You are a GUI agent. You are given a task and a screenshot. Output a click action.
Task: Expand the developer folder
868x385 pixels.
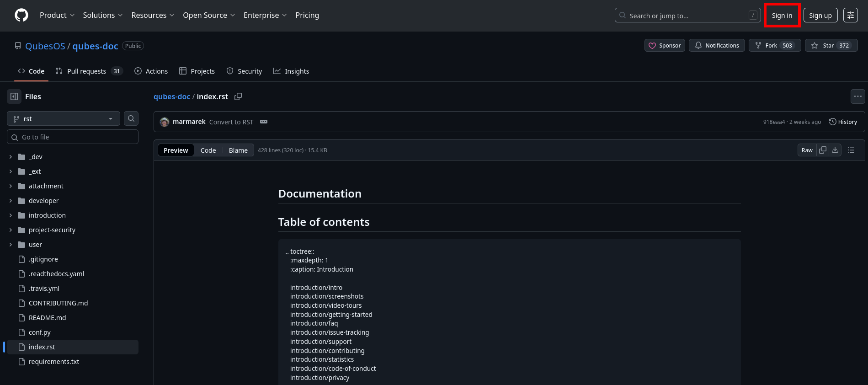click(11, 201)
